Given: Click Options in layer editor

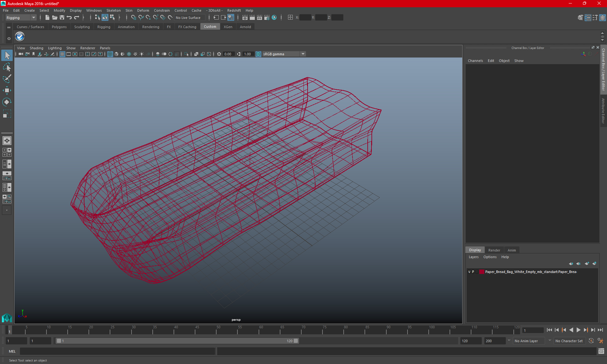Looking at the screenshot, I should point(490,257).
